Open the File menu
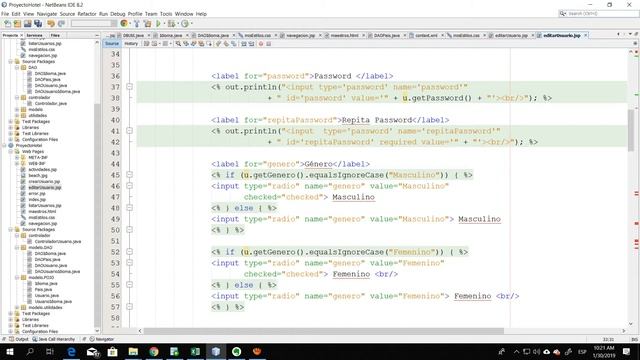640x360 pixels. point(5,14)
